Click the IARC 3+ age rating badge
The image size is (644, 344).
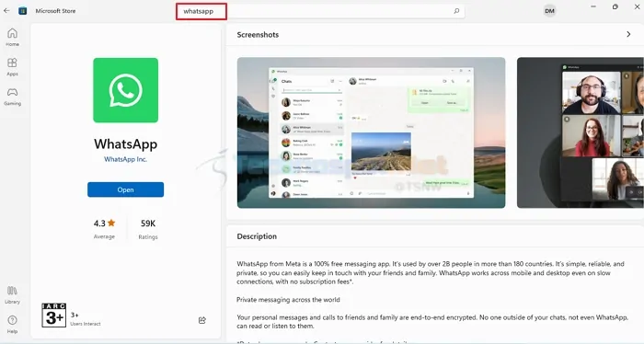(x=53, y=315)
